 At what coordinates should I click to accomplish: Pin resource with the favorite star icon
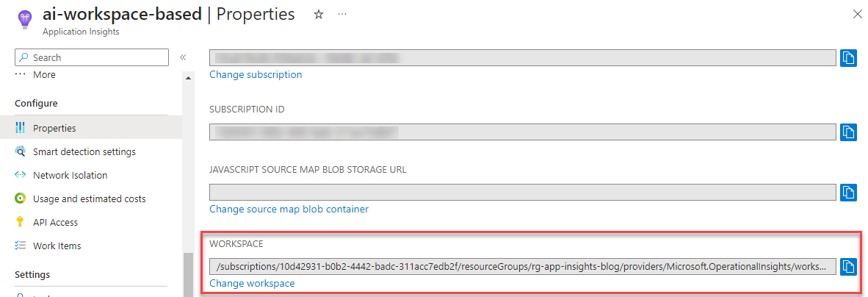click(x=318, y=15)
